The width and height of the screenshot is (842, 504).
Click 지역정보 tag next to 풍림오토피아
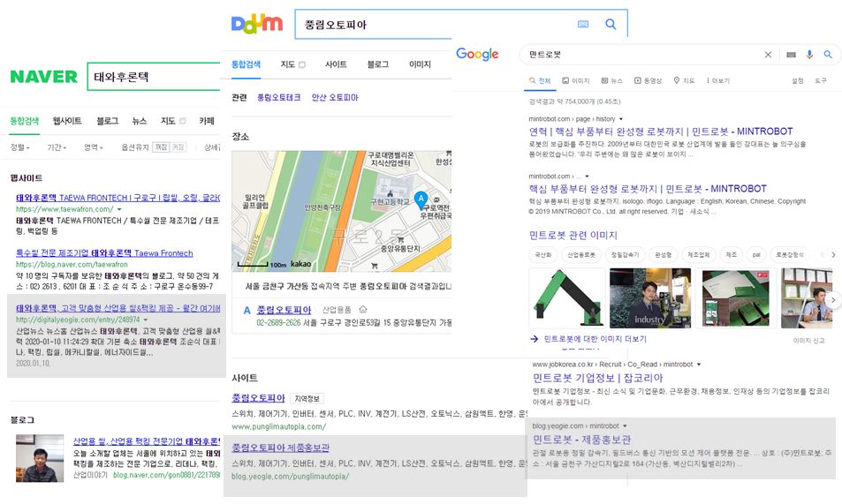tap(307, 399)
